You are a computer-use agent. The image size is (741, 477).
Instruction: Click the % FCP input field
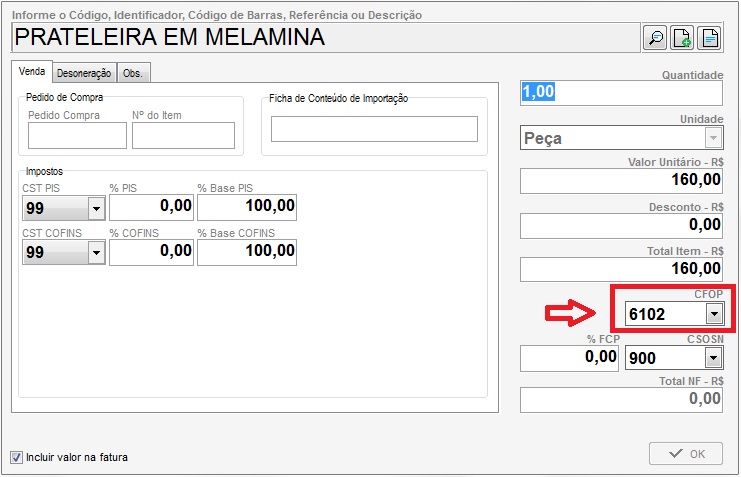(x=569, y=358)
